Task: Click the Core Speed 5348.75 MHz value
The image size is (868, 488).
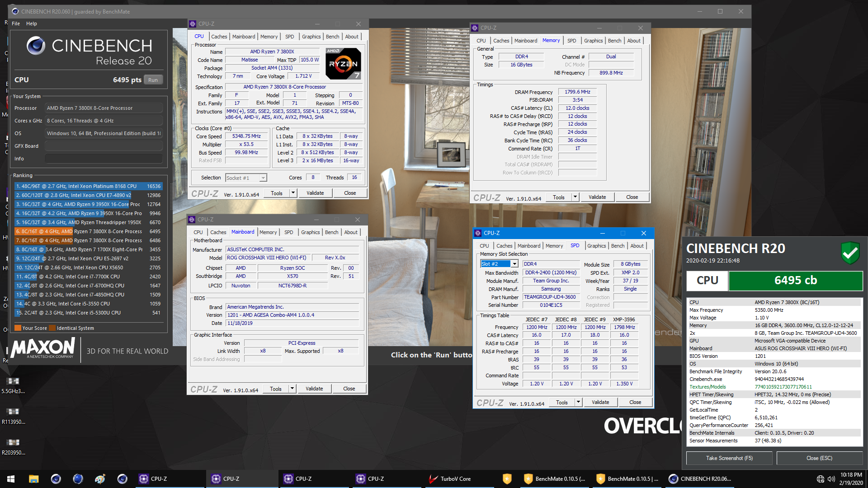Action: [246, 136]
